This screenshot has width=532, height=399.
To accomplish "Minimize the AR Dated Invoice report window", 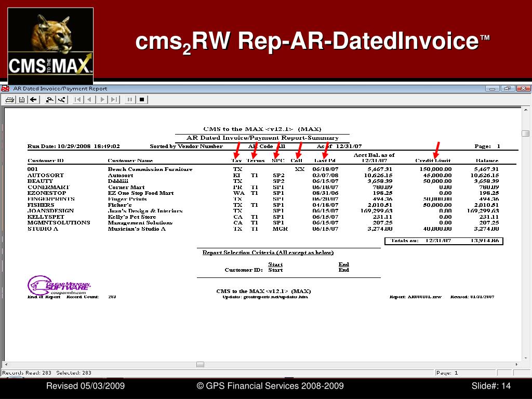I will (x=493, y=89).
